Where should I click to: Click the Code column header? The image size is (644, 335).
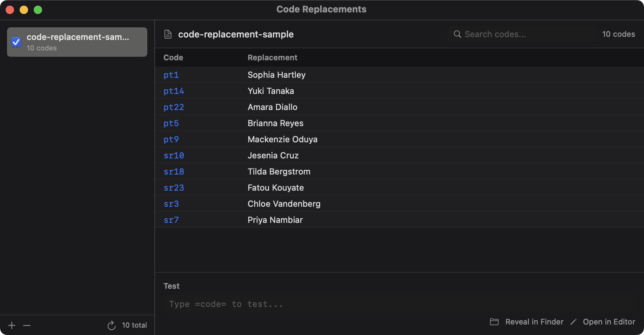(x=173, y=57)
